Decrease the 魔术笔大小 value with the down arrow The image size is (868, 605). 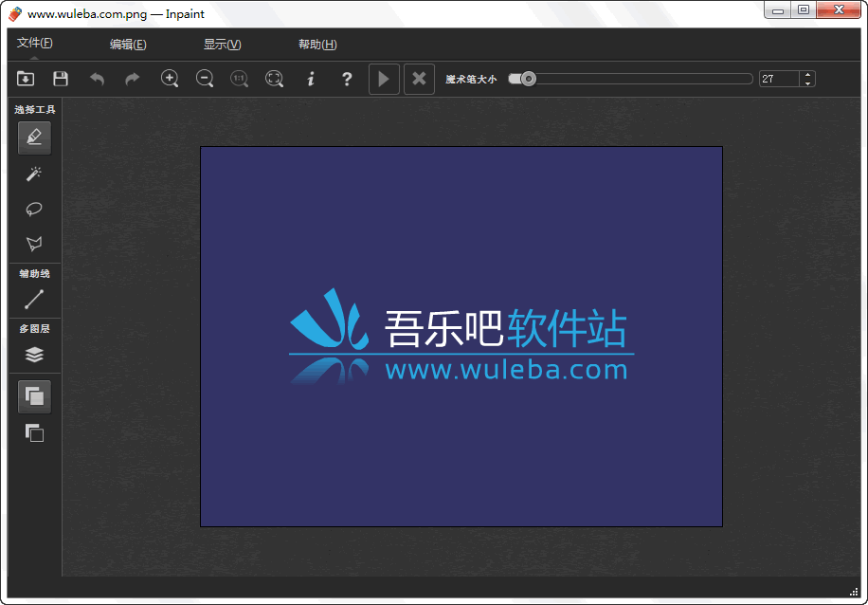tap(807, 83)
